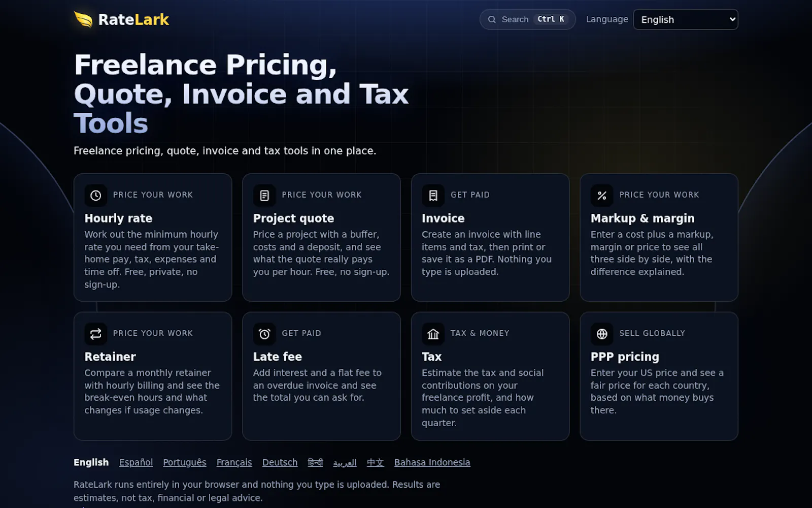812x508 pixels.
Task: Switch language to Español
Action: pos(136,462)
